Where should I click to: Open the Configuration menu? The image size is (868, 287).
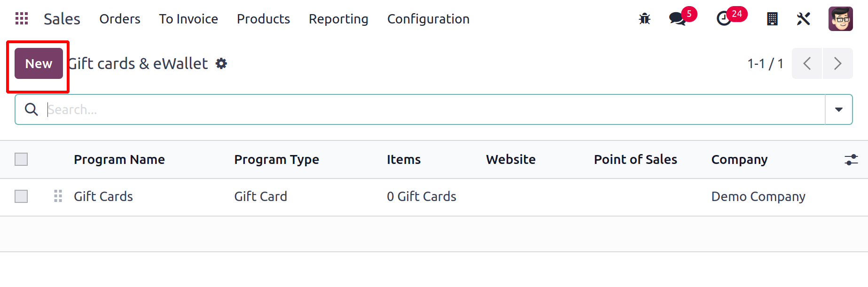coord(428,19)
